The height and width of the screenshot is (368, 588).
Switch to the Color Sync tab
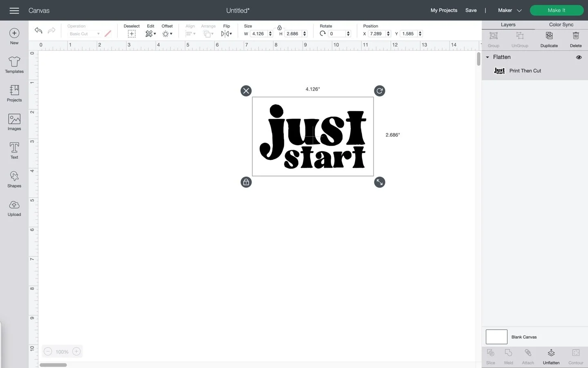pos(561,25)
